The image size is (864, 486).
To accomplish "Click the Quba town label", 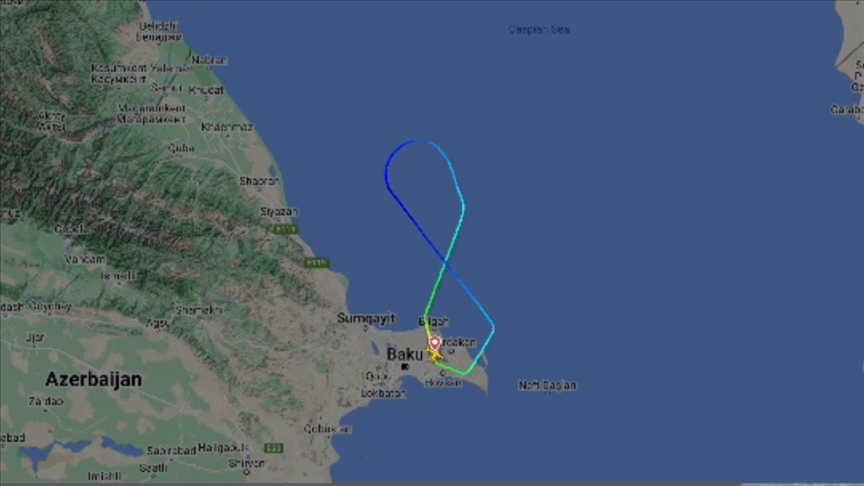I will click(181, 148).
